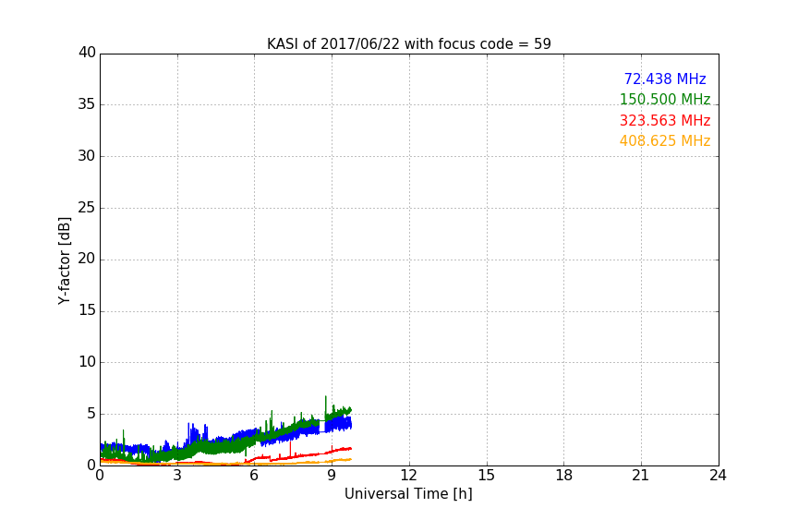Click the end of the orange data curve
798x532 pixels.
coord(350,459)
